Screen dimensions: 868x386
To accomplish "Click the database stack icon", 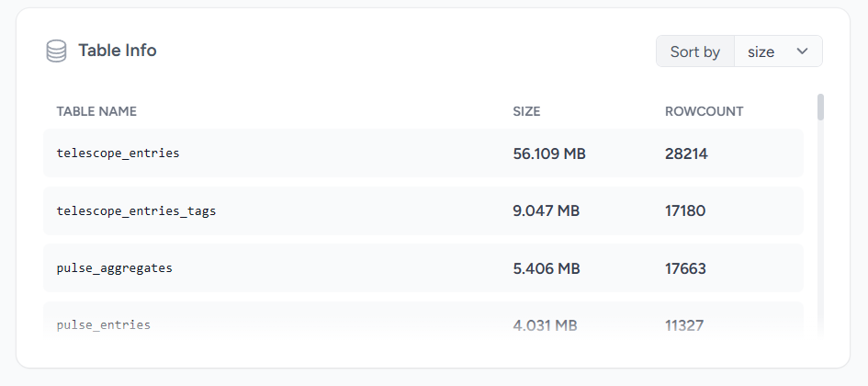I will tap(56, 51).
